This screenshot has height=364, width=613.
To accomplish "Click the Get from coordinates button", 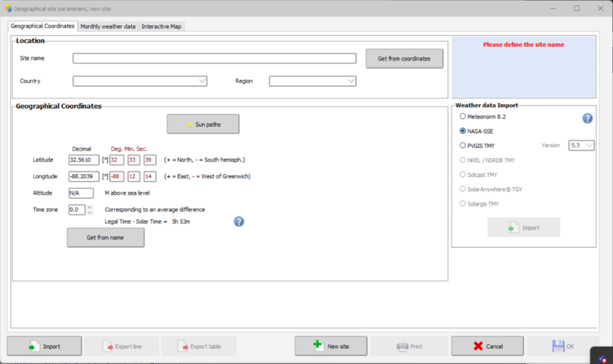I will pos(404,59).
